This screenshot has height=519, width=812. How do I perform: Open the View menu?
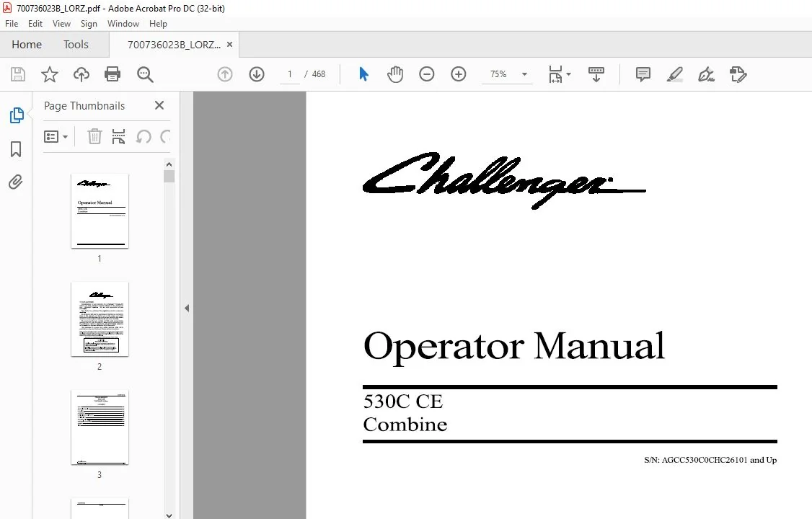click(61, 24)
